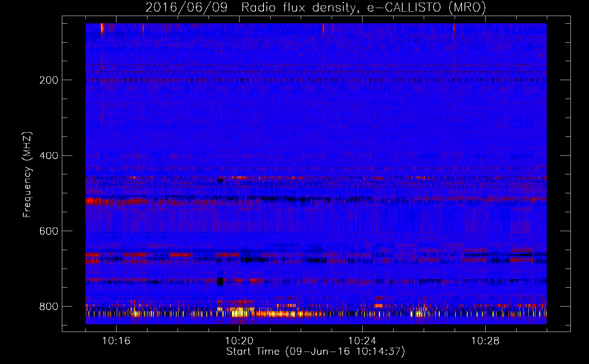Screen dimensions: 589x364
Task: Click the 10:24 time tick label
Action: [362, 341]
